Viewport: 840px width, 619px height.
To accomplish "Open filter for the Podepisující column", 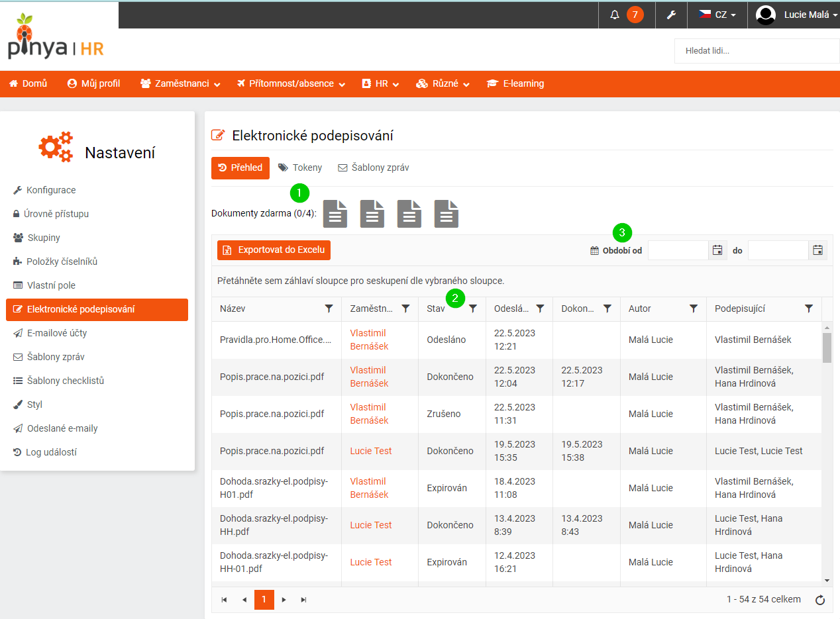I will click(x=809, y=309).
